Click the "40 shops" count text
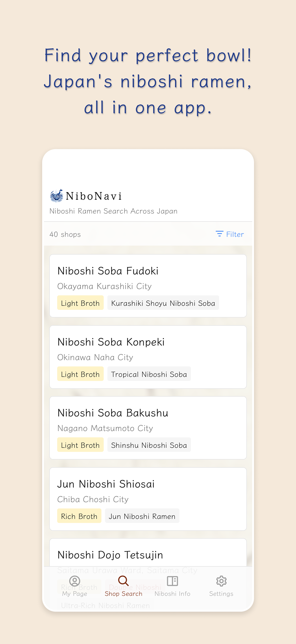This screenshot has width=296, height=644. point(65,234)
